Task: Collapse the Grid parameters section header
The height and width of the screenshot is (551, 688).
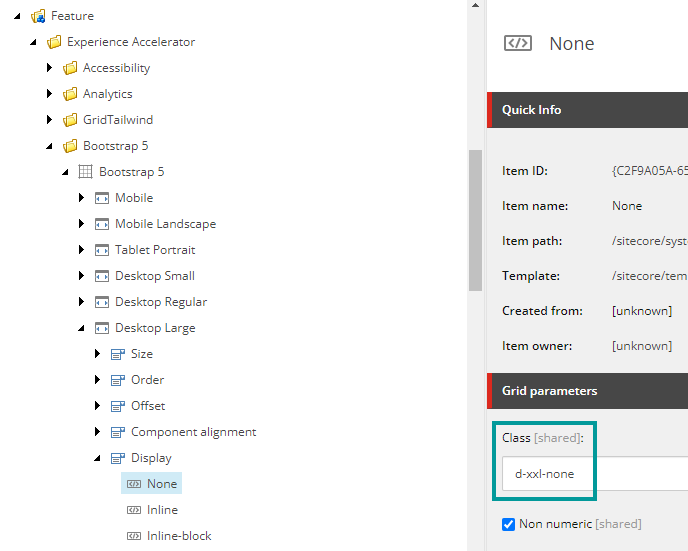Action: point(588,391)
